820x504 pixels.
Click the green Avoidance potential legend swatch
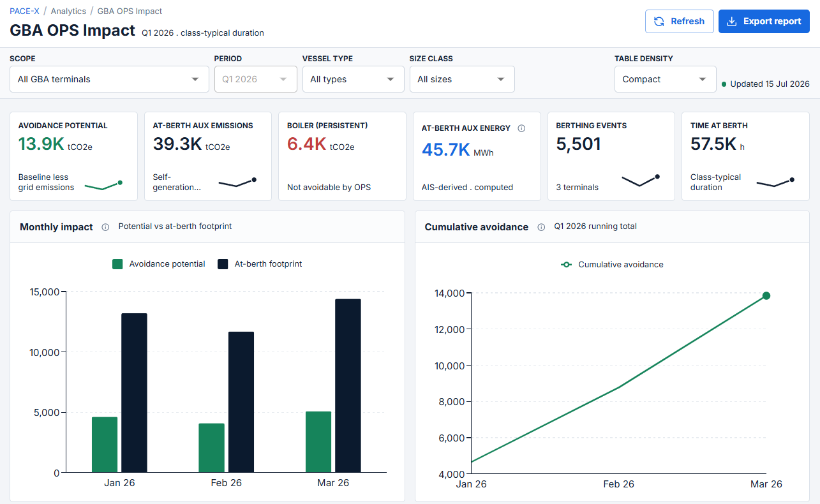[x=117, y=263]
